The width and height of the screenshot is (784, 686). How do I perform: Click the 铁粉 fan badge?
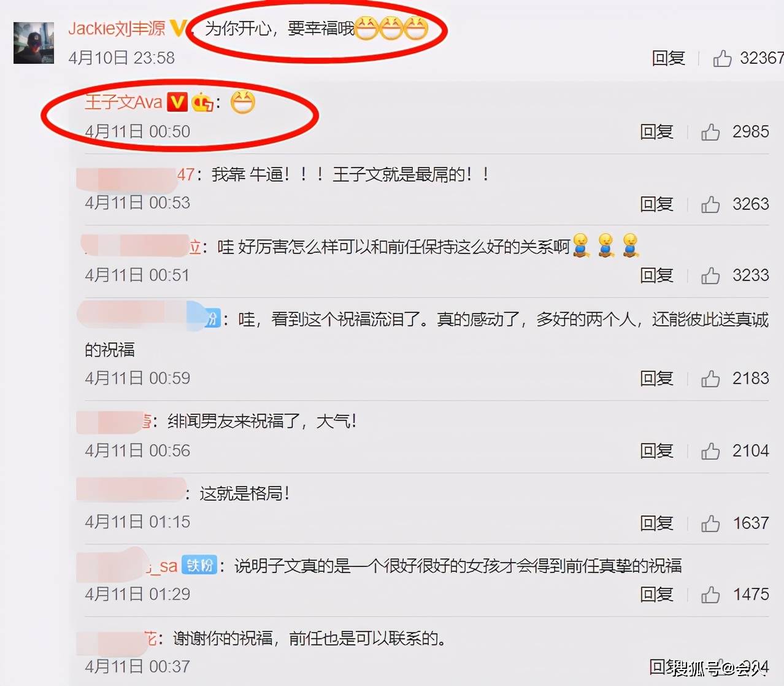tap(200, 565)
